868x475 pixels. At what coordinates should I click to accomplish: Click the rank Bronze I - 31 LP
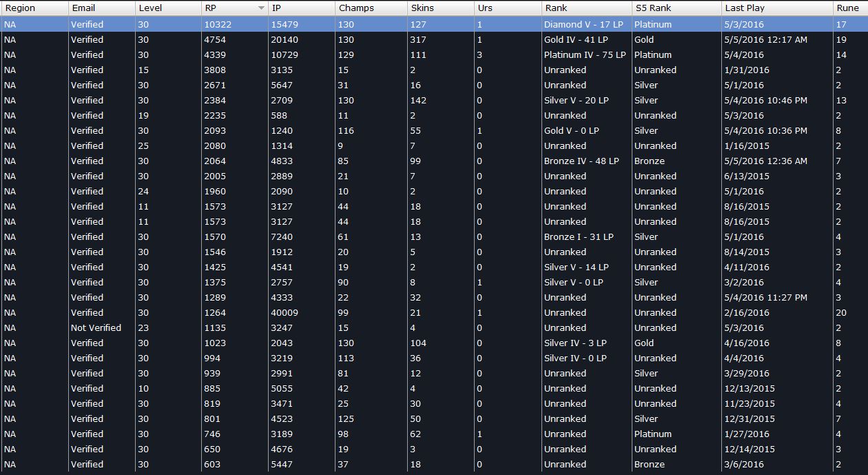(579, 236)
